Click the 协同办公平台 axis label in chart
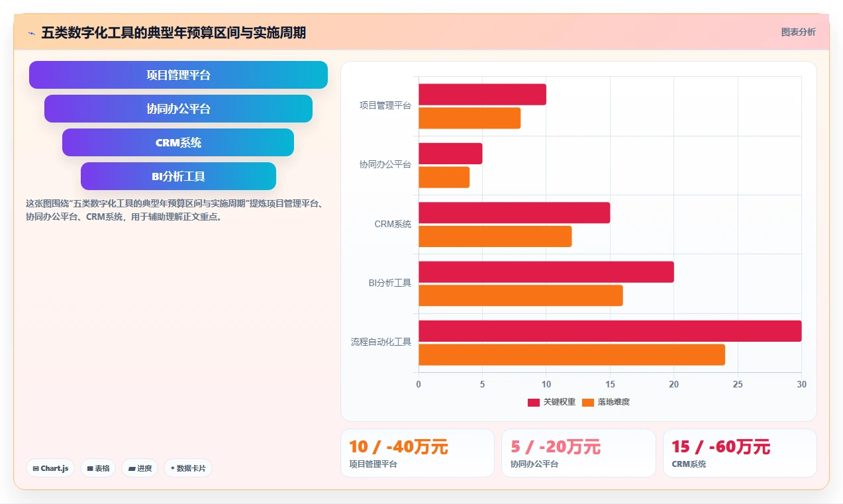Viewport: 843px width, 504px height. pyautogui.click(x=385, y=164)
